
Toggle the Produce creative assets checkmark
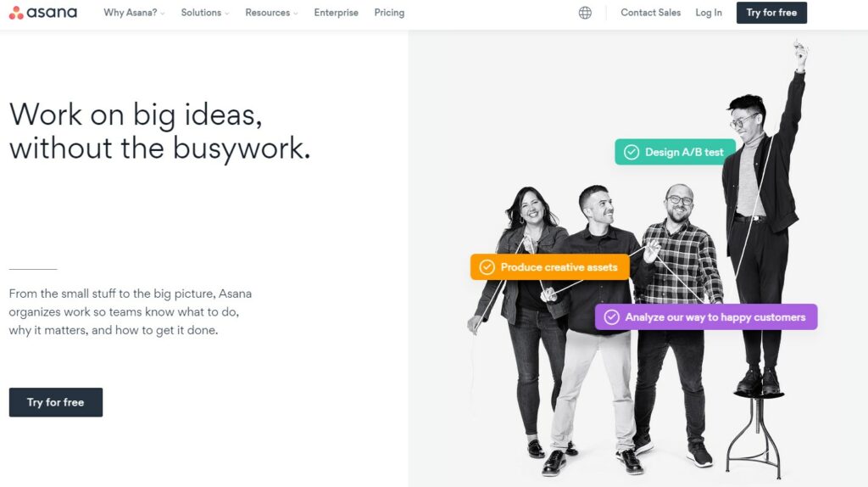(x=487, y=267)
